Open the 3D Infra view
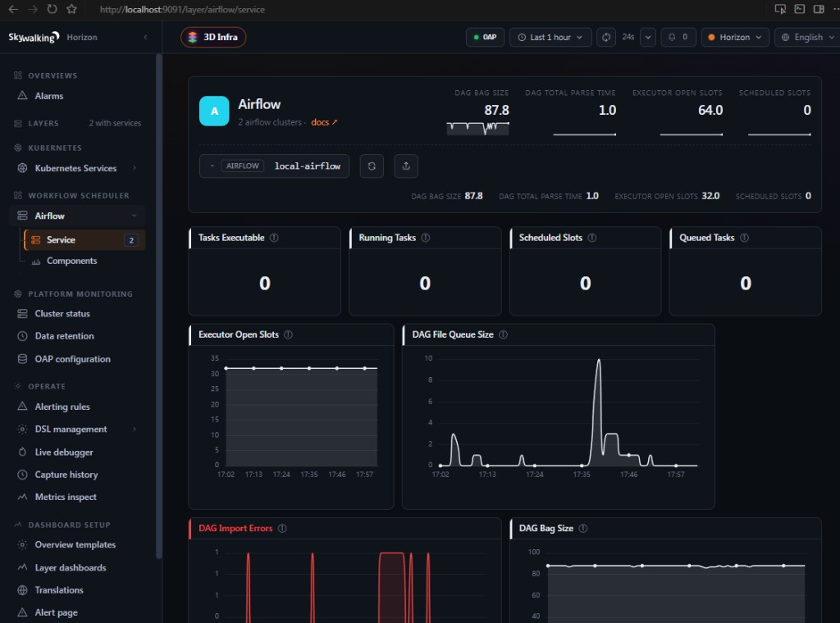The height and width of the screenshot is (623, 840). (x=213, y=37)
